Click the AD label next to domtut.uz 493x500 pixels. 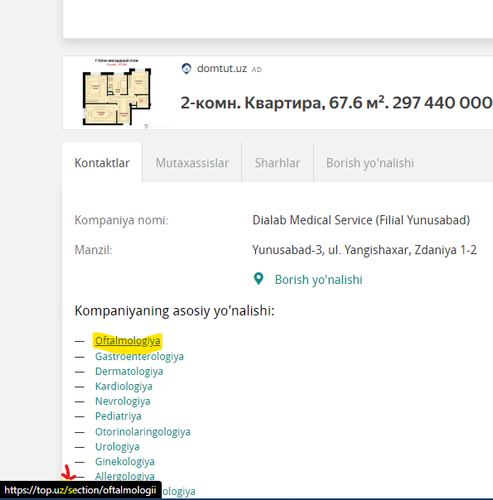[x=257, y=70]
